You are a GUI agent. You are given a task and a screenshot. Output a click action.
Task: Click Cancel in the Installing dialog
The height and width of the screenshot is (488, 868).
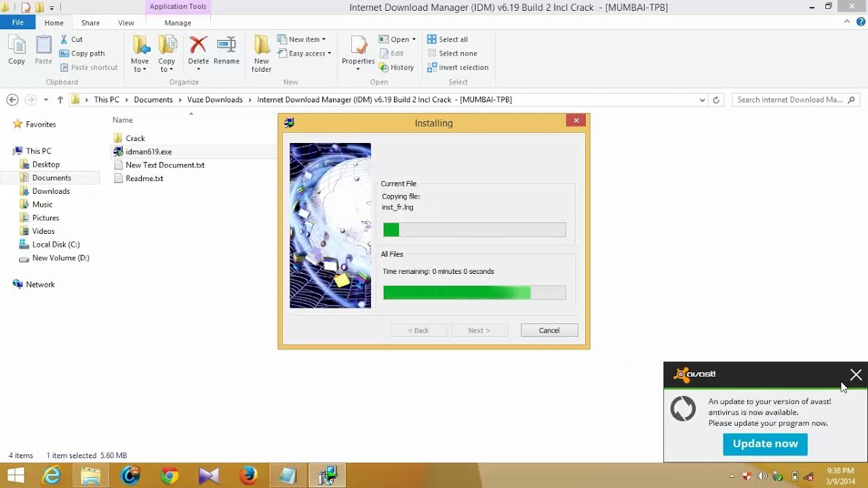[549, 331]
